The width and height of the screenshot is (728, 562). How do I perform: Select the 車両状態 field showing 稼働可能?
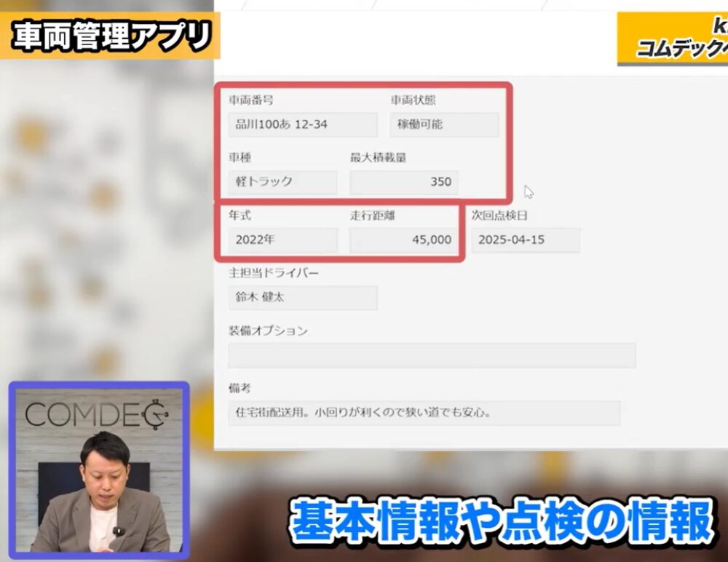444,124
